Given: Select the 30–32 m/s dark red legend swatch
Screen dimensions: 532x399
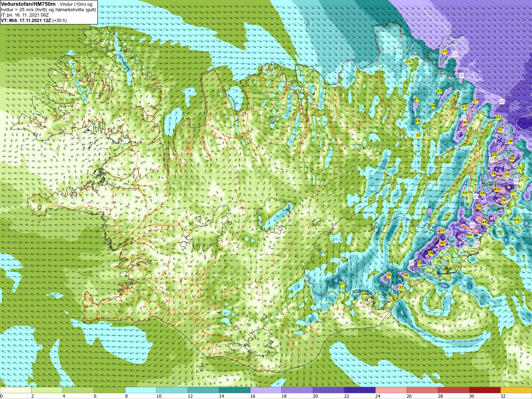Looking at the screenshot, I should tap(485, 390).
